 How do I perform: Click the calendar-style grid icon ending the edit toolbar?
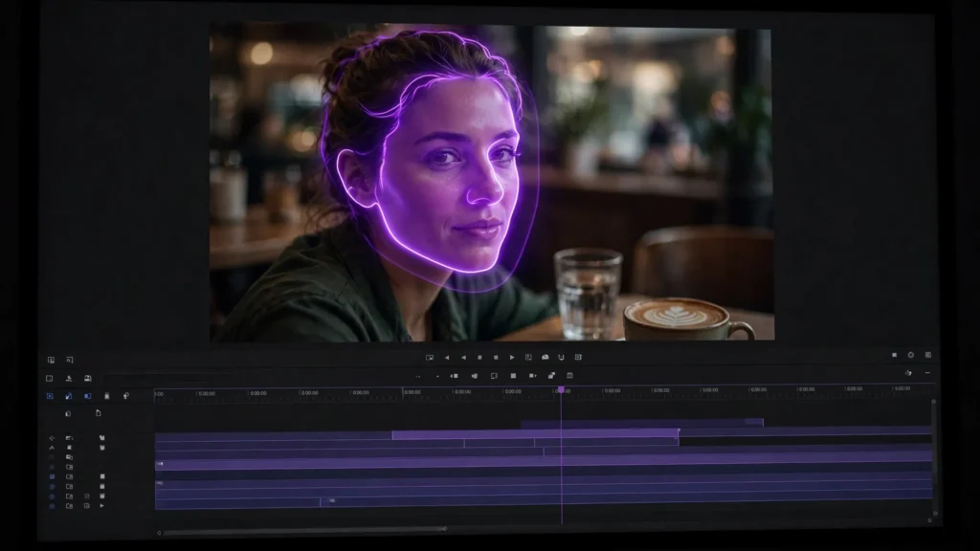coord(570,375)
